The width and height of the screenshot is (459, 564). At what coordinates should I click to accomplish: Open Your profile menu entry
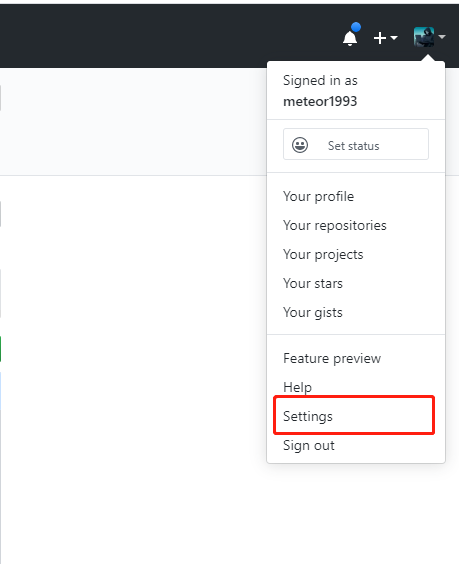(318, 197)
